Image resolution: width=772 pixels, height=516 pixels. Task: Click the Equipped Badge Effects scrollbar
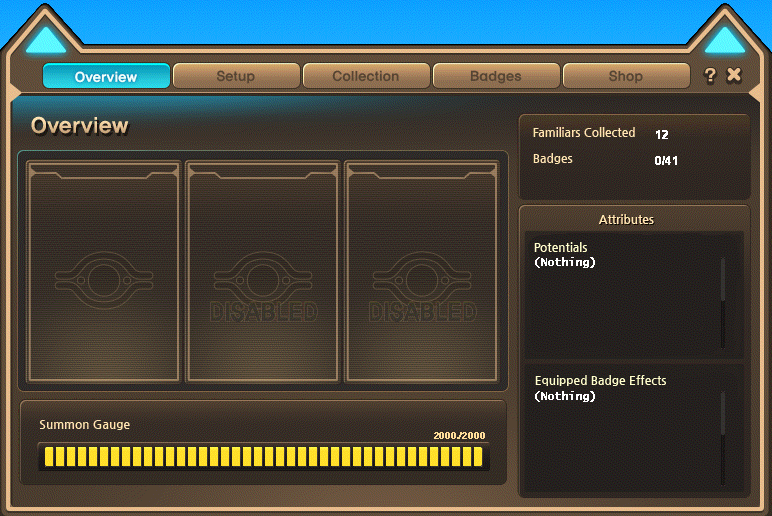(x=723, y=437)
